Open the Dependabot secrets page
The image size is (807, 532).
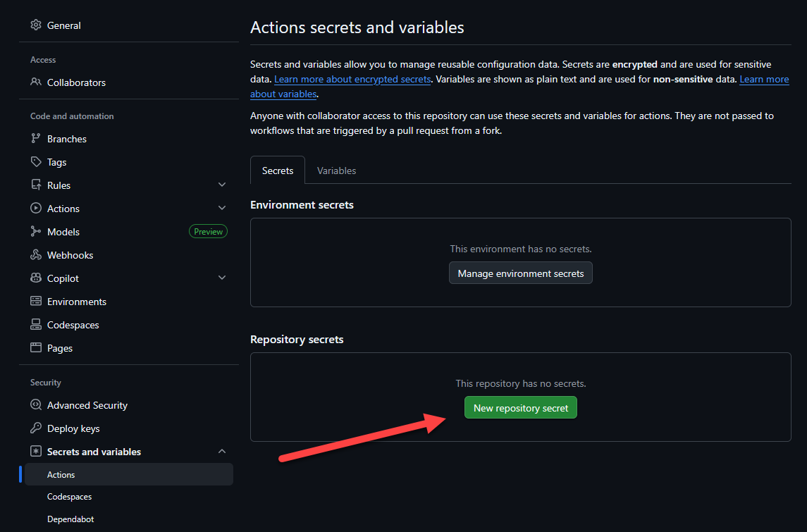pos(70,519)
